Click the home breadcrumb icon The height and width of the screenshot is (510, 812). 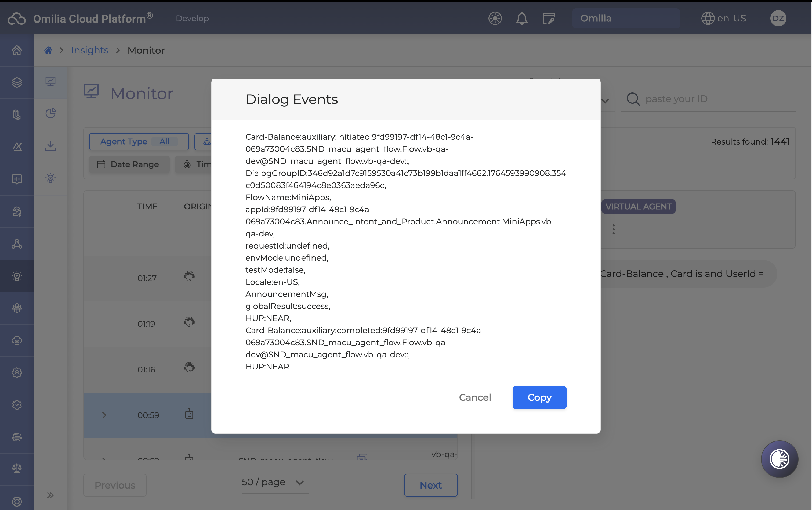[48, 50]
